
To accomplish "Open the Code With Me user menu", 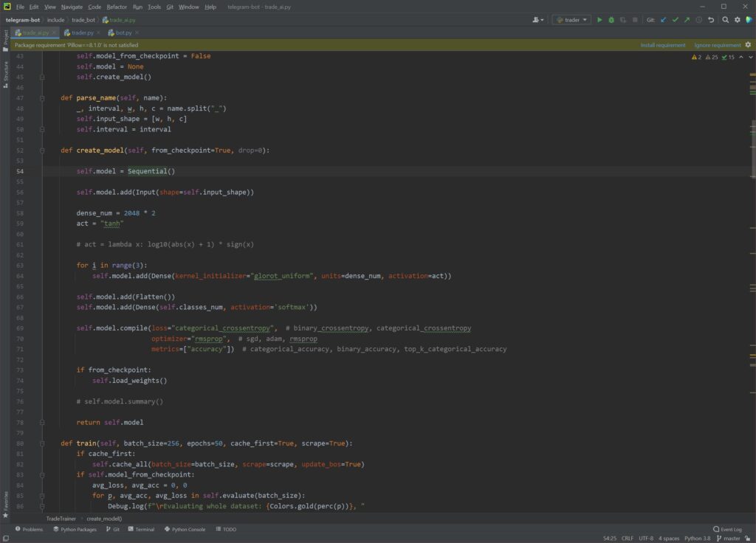I will [537, 20].
